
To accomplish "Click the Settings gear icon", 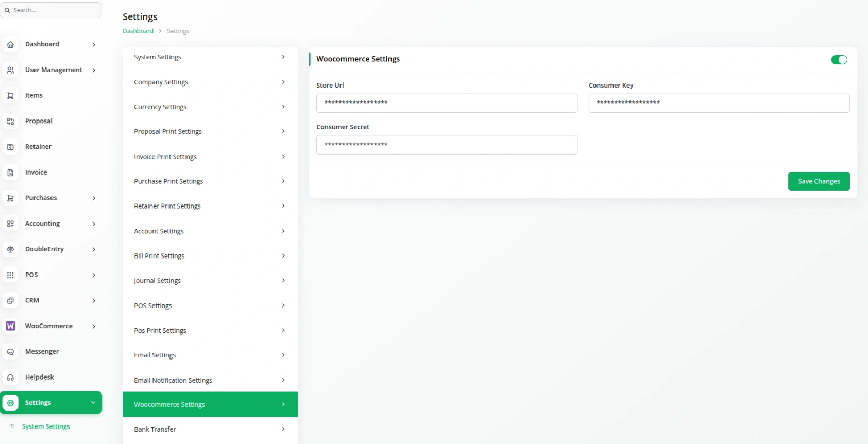I will coord(10,403).
